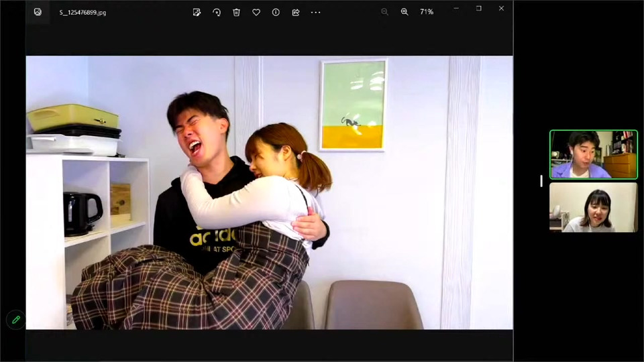Open the Share icon in the toolbar

click(x=296, y=12)
